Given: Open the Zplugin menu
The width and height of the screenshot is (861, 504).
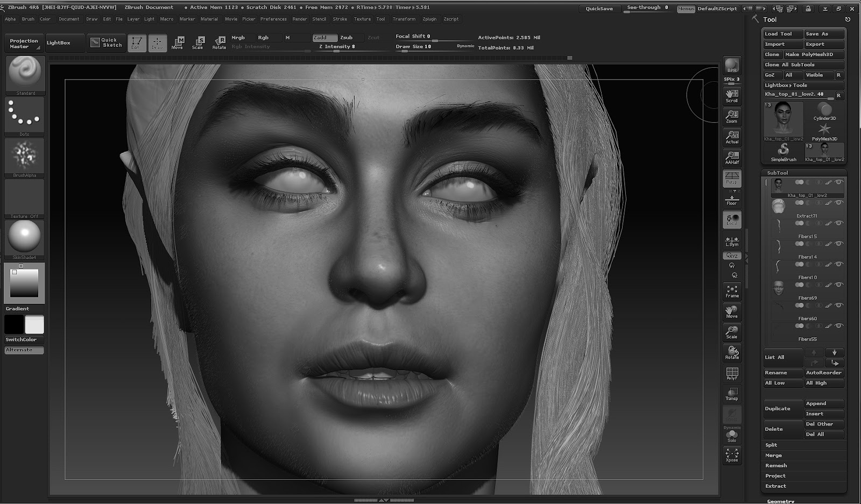Looking at the screenshot, I should (429, 19).
